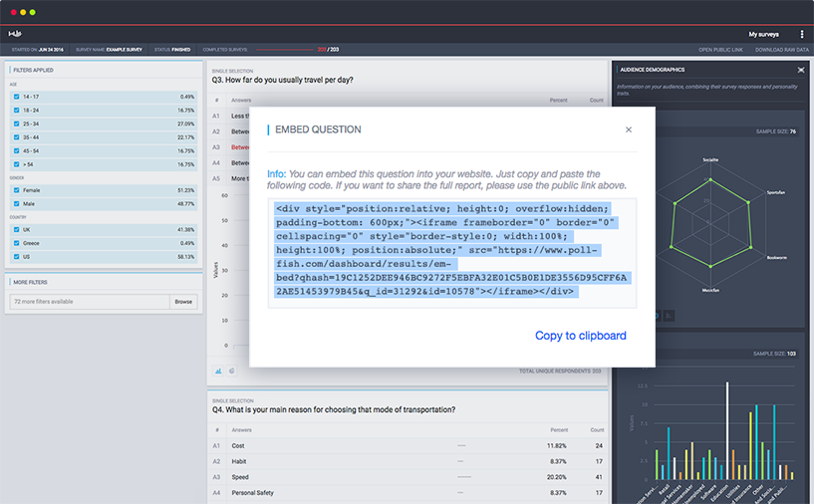The image size is (814, 504).
Task: Click the Status Finished label
Action: 172,50
